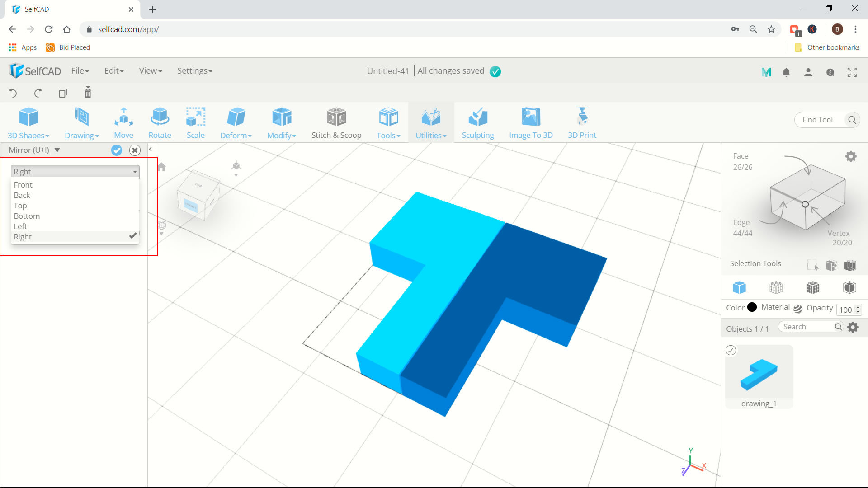Click the Find Tool search field
868x488 pixels.
tap(820, 120)
